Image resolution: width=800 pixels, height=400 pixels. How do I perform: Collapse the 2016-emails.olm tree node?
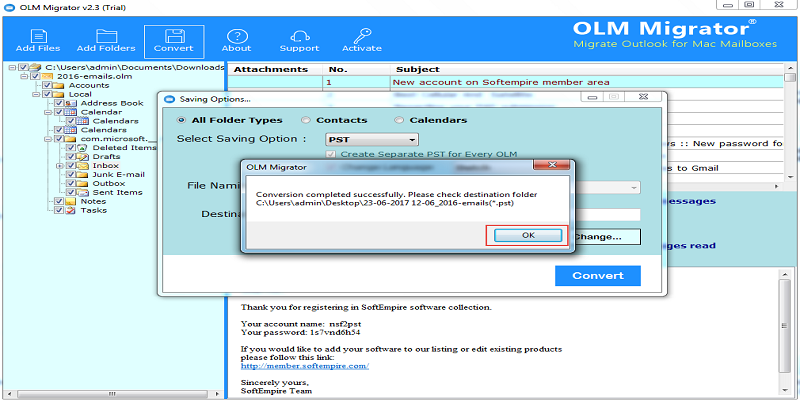[24, 77]
